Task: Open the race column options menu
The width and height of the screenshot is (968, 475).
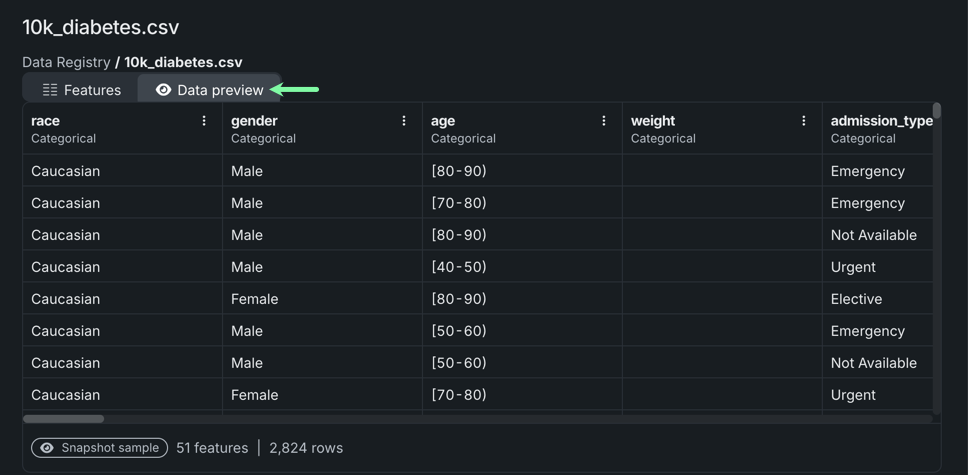Action: (x=204, y=121)
